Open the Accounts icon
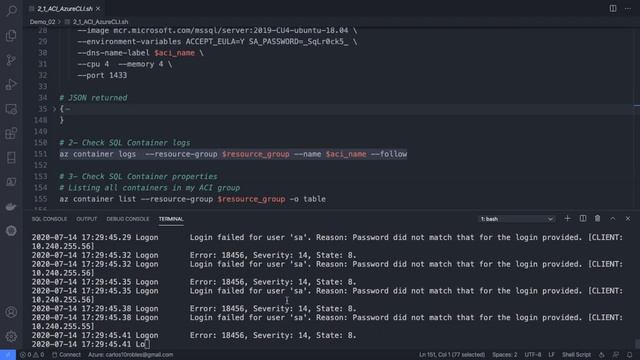Screen dimensions: 640x360 pyautogui.click(x=11, y=312)
